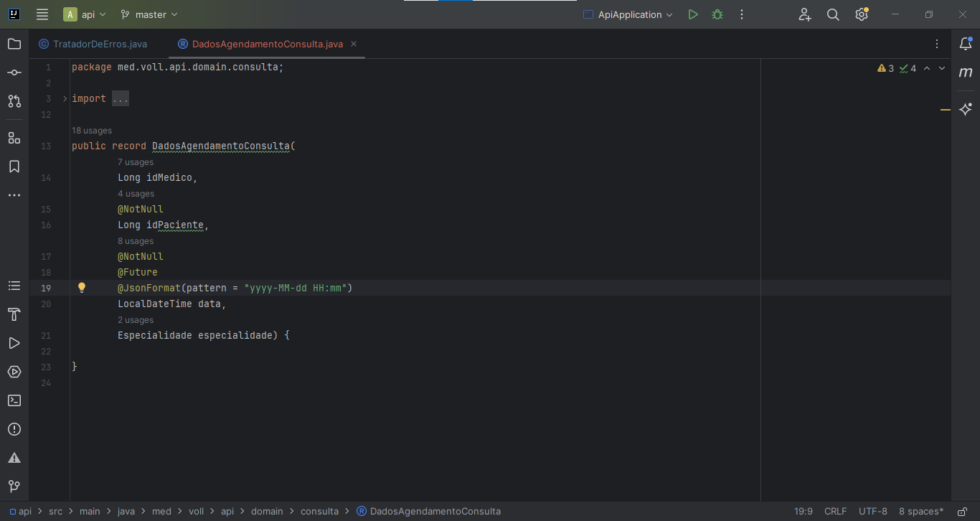Open more run actions menu
The image size is (980, 521).
742,14
